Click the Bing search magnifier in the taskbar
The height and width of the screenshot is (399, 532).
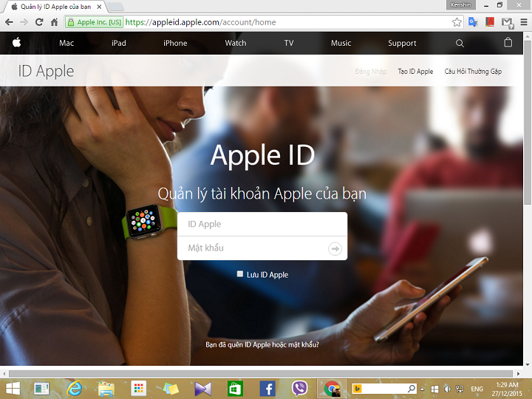click(412, 389)
